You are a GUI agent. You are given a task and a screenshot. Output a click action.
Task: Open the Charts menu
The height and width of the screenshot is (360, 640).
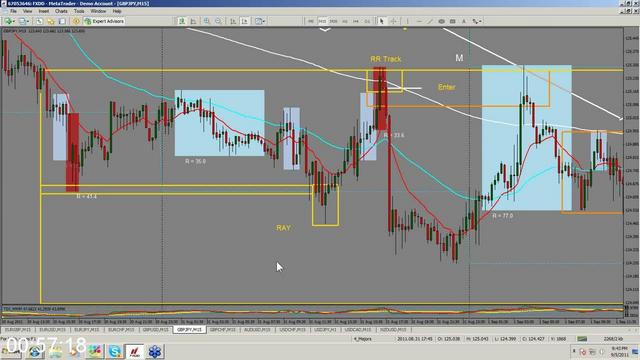point(61,11)
